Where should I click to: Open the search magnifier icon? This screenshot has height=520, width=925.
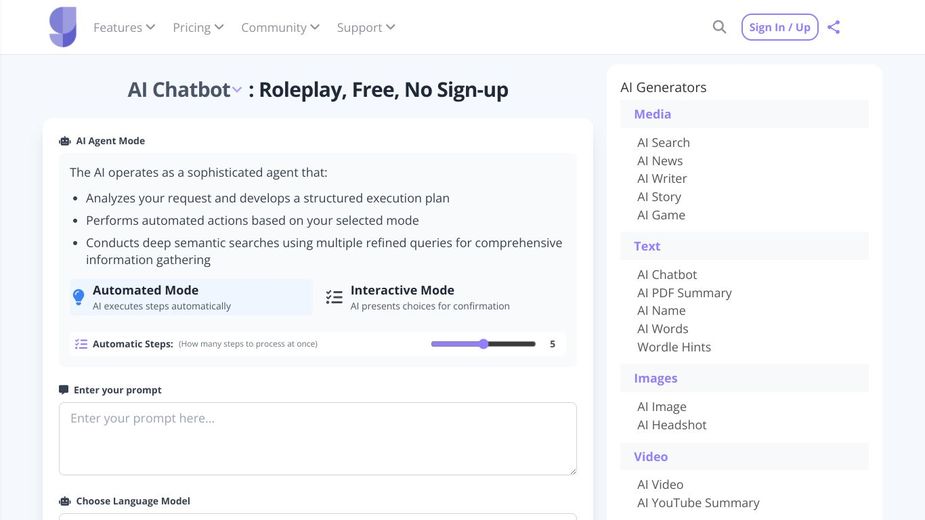point(719,27)
